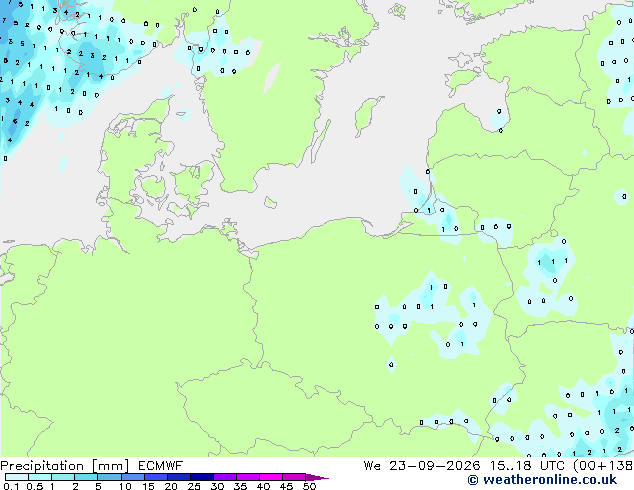634x490 pixels.
Task: Click the 0.5 legend scale number
Action: (35, 486)
